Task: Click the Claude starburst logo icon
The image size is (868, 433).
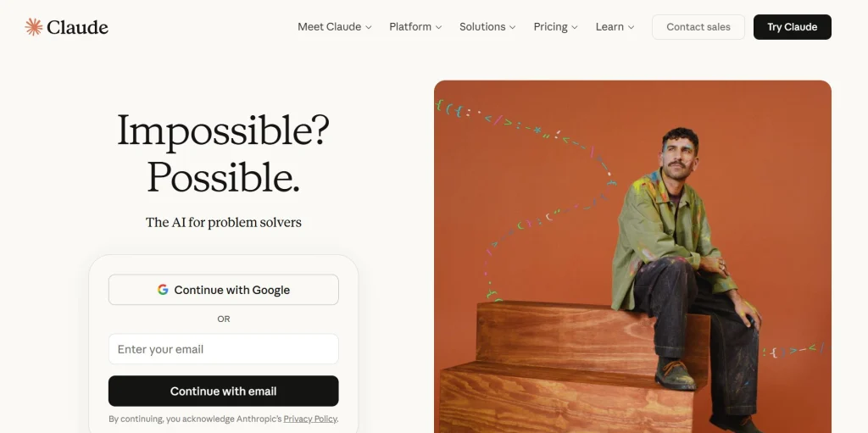Action: (x=34, y=27)
